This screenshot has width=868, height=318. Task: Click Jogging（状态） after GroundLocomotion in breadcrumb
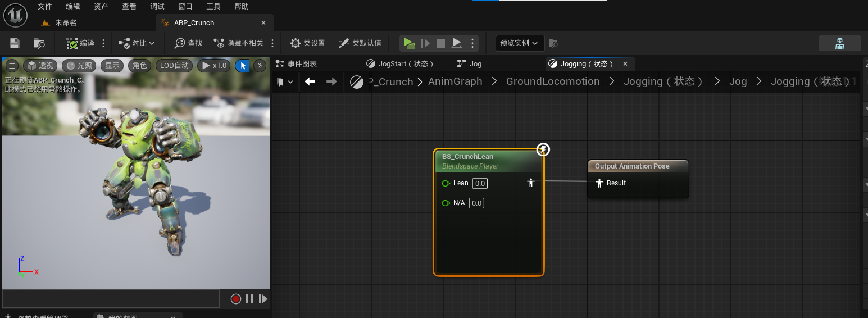click(x=664, y=81)
